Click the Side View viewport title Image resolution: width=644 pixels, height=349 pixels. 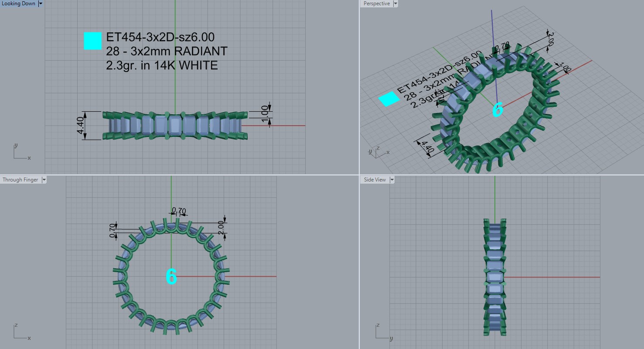click(x=375, y=180)
